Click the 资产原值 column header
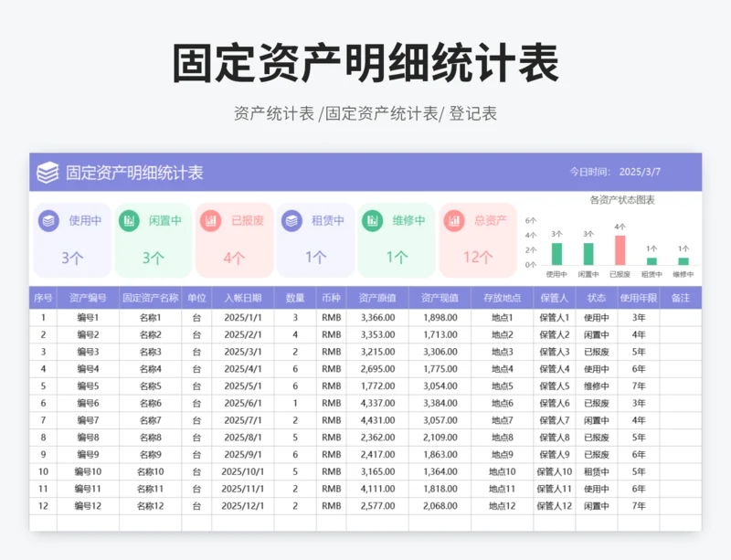Screen dimensions: 731x560 tap(377, 298)
